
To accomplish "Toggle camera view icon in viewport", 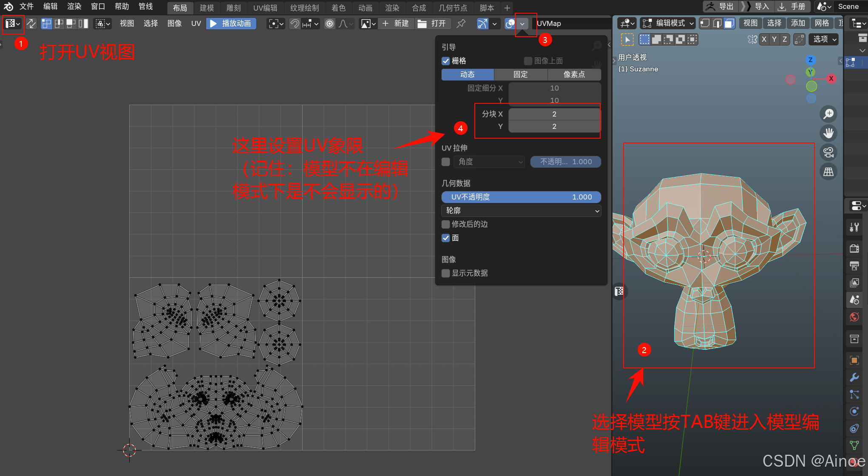I will [x=828, y=152].
